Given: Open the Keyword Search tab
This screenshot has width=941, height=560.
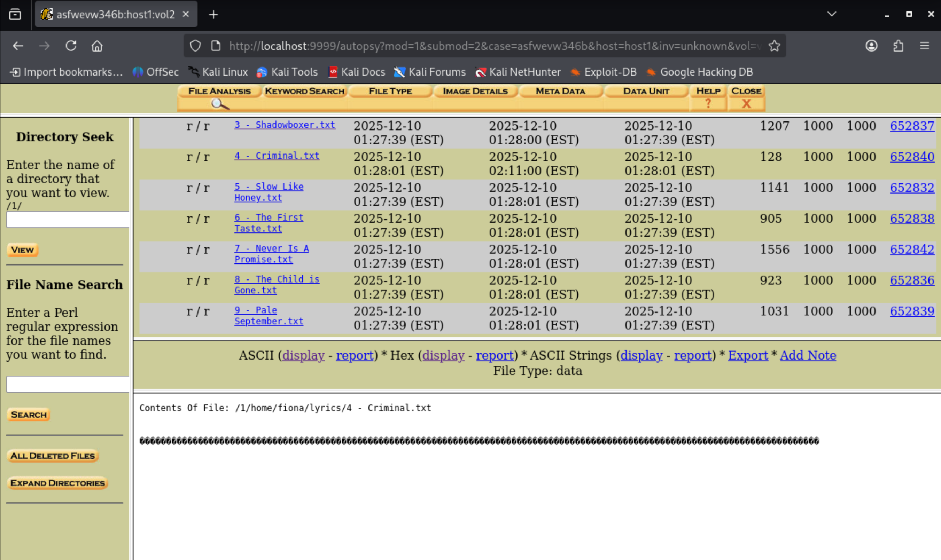Looking at the screenshot, I should (x=304, y=91).
